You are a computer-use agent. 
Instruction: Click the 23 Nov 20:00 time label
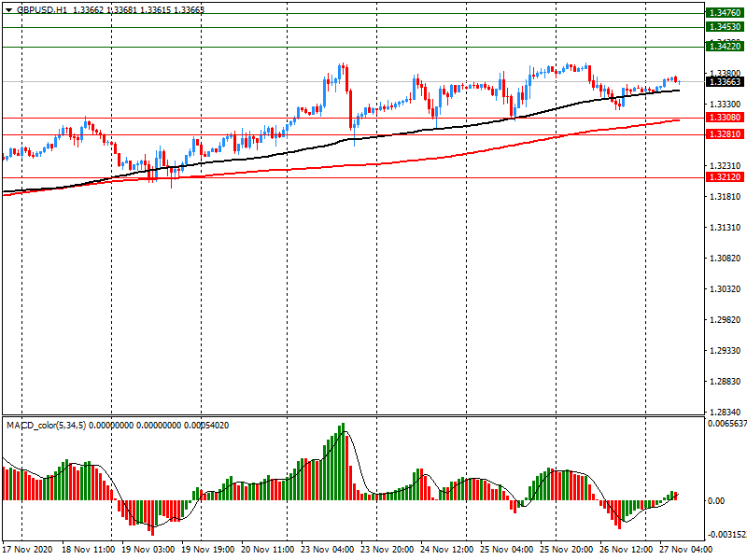coord(387,550)
